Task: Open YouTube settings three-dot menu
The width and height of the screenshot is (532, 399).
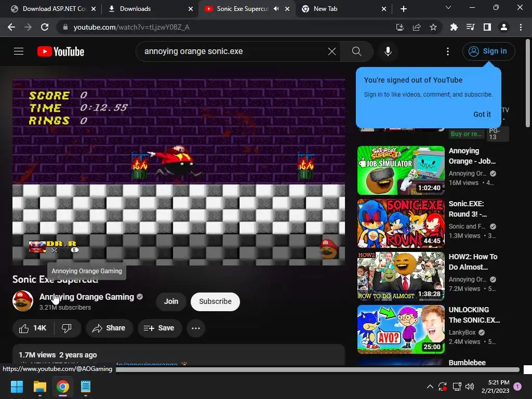Action: [x=448, y=51]
